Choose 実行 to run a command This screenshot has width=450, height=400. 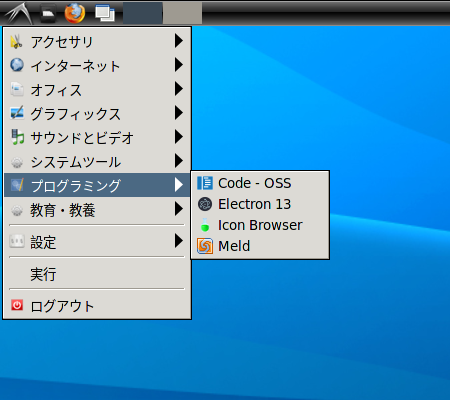pos(97,274)
